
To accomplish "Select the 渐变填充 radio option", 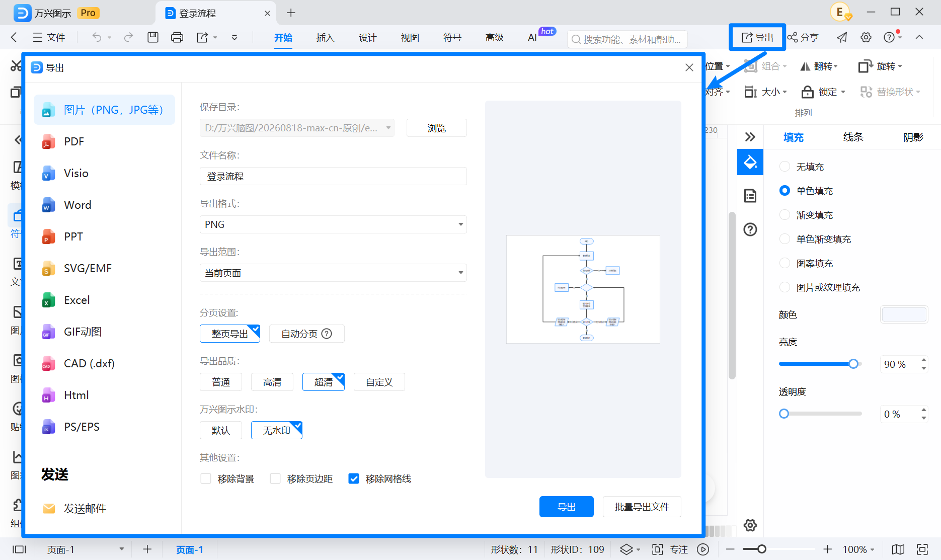I will pyautogui.click(x=785, y=214).
